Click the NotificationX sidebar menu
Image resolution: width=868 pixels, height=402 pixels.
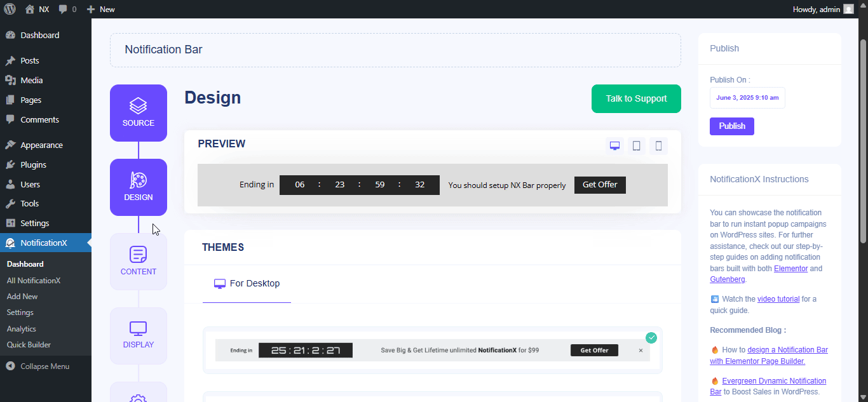coord(46,243)
